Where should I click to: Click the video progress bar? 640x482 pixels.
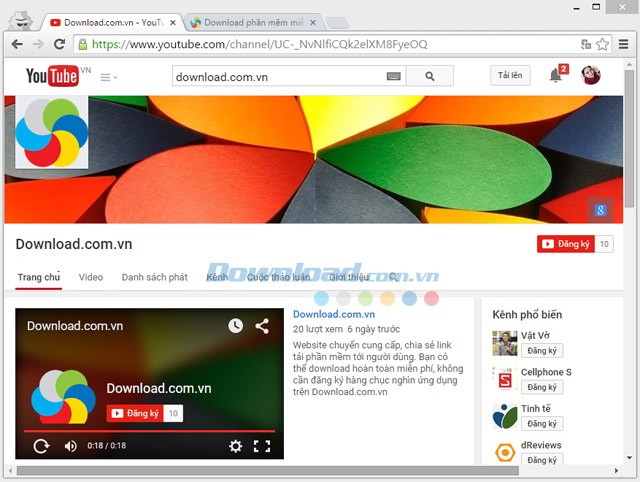pyautogui.click(x=149, y=431)
